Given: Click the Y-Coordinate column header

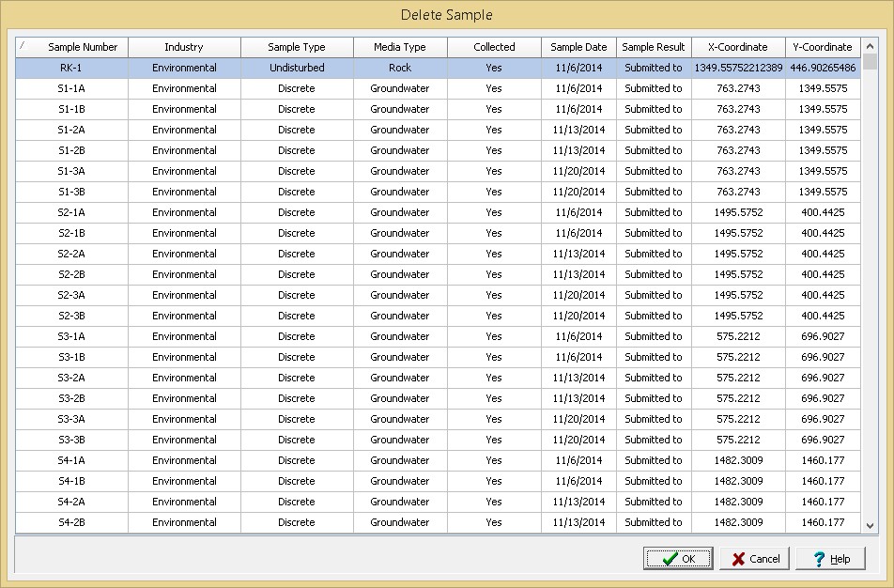Looking at the screenshot, I should tap(823, 47).
